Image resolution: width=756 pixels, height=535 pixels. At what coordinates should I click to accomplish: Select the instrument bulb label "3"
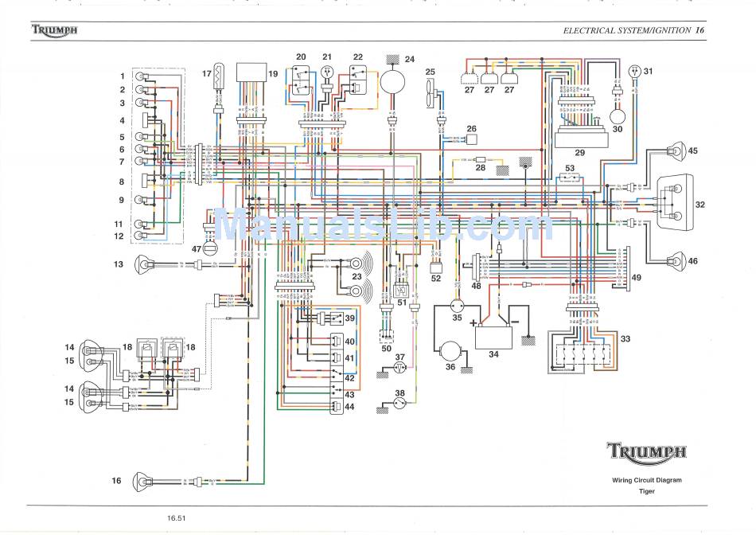coord(123,103)
